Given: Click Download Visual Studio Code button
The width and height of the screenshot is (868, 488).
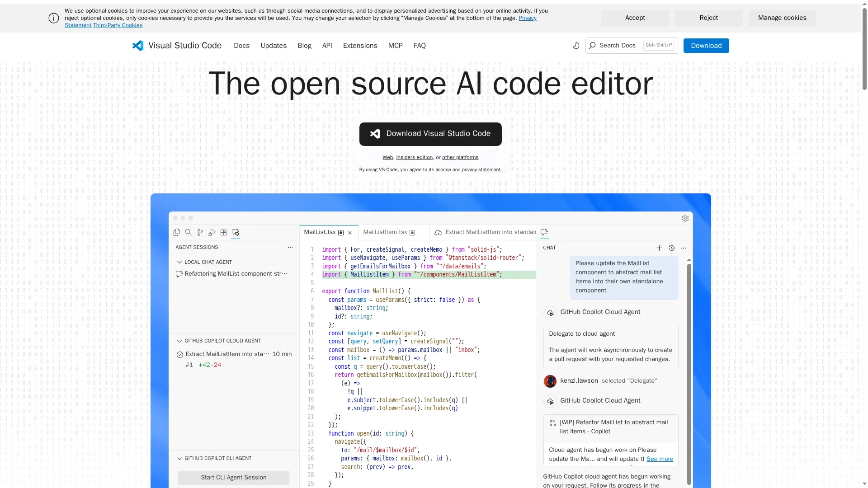Looking at the screenshot, I should pyautogui.click(x=430, y=134).
